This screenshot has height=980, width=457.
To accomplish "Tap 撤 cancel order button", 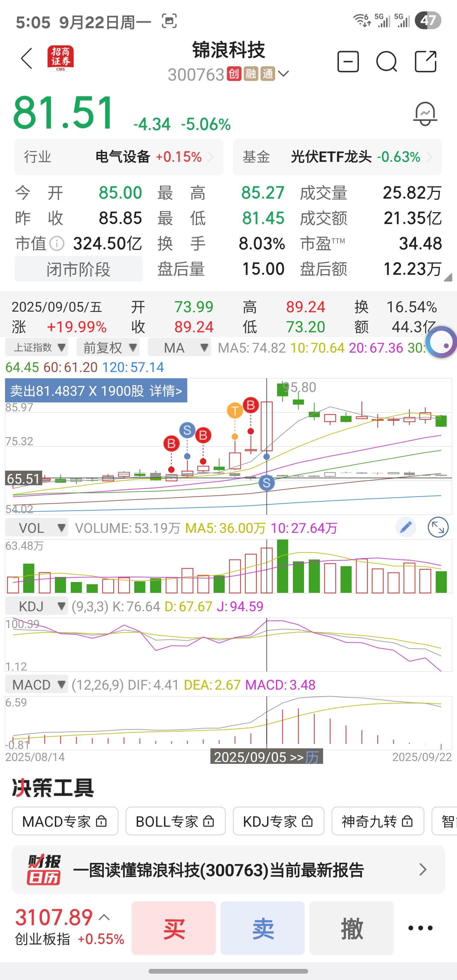I will point(352,928).
